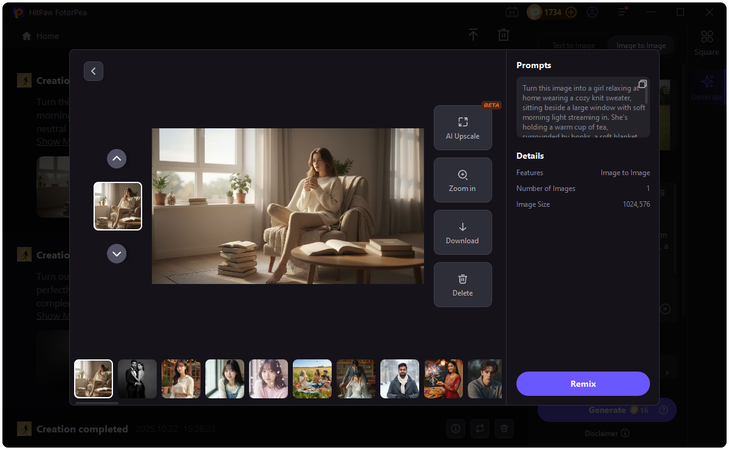Select the wedding couple thumbnail
The image size is (729, 450).
[x=356, y=379]
